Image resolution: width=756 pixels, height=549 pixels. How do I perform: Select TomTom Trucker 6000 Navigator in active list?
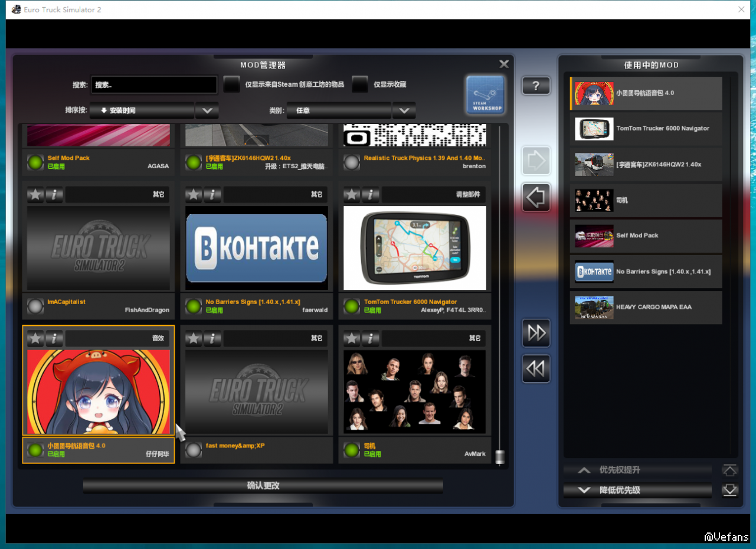pyautogui.click(x=646, y=129)
